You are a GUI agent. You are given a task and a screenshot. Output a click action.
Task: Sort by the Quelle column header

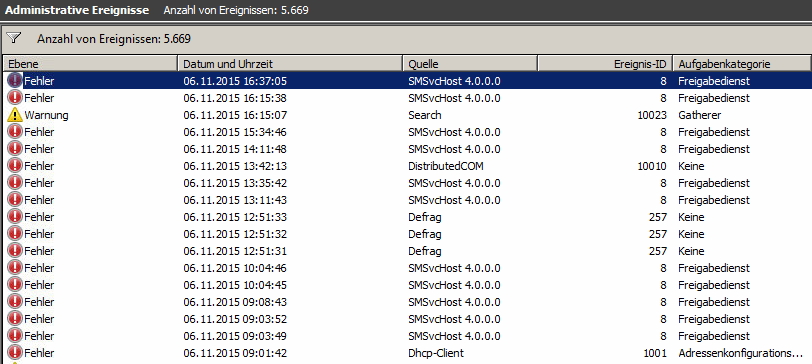point(470,64)
